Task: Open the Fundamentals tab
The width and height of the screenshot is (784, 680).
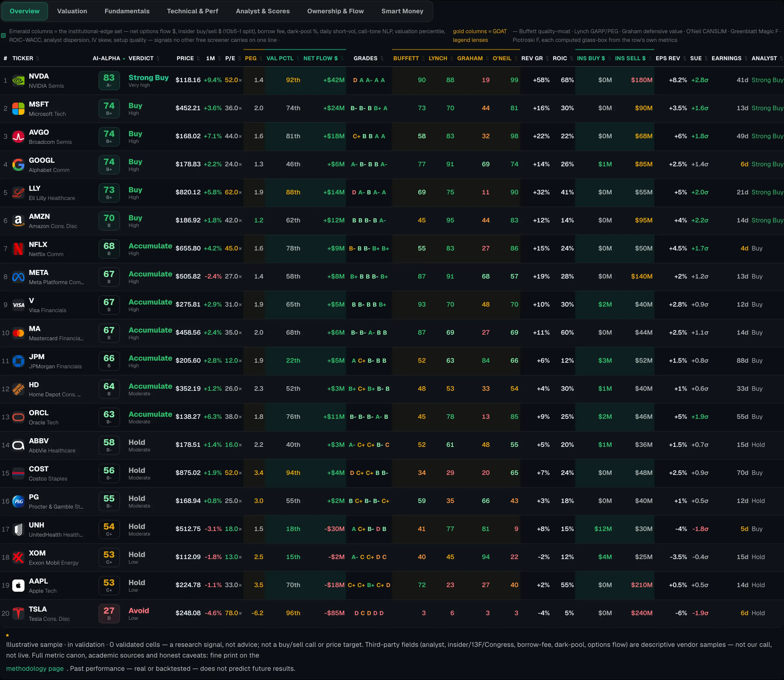Action: [127, 11]
